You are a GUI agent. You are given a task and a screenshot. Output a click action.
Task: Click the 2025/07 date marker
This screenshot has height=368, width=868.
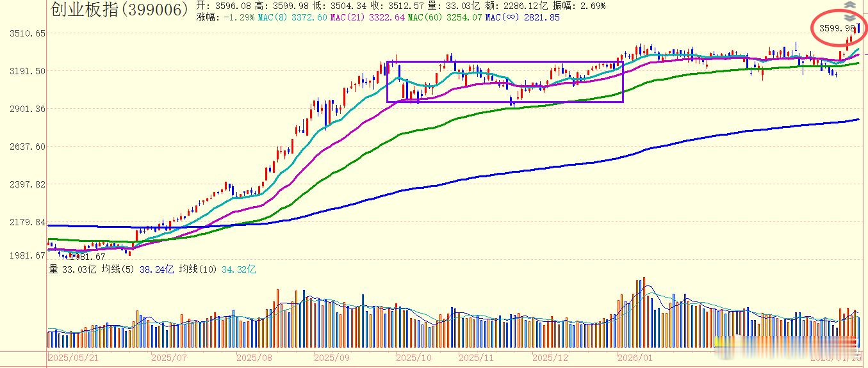[x=168, y=357]
